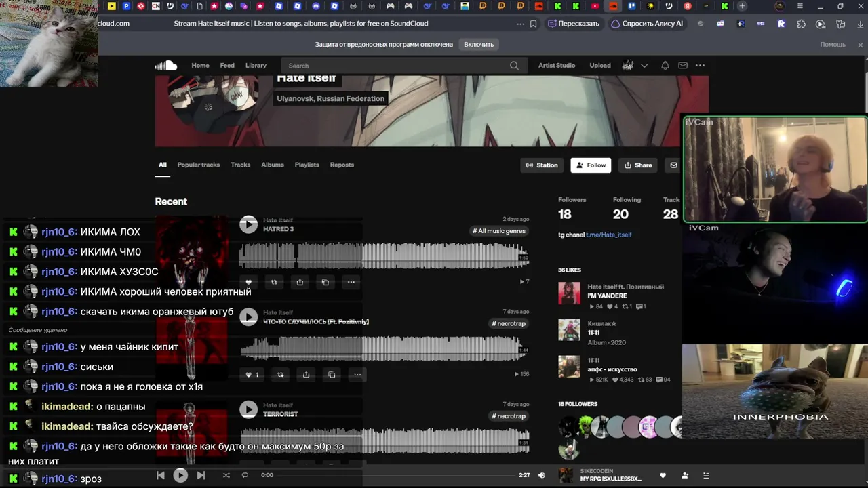
Task: Open Artist Studio
Action: click(x=557, y=66)
